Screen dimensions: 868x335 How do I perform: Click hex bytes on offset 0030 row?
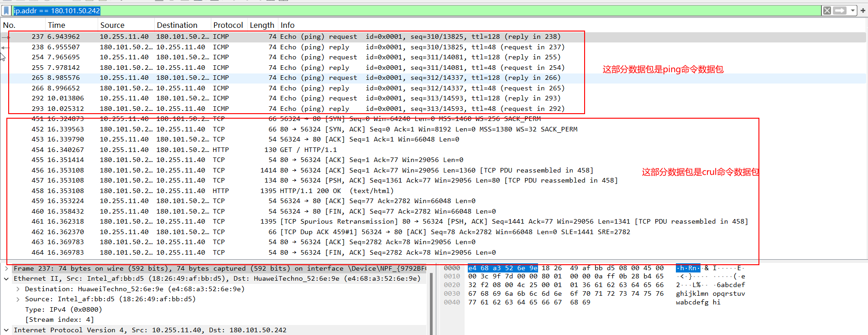coord(566,293)
